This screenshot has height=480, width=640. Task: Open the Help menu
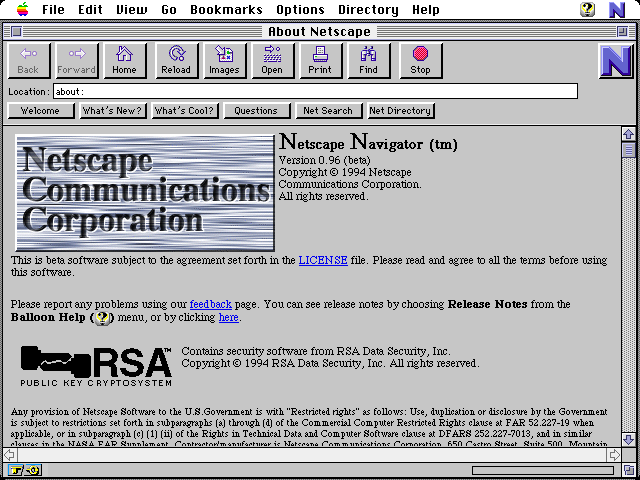(x=426, y=9)
